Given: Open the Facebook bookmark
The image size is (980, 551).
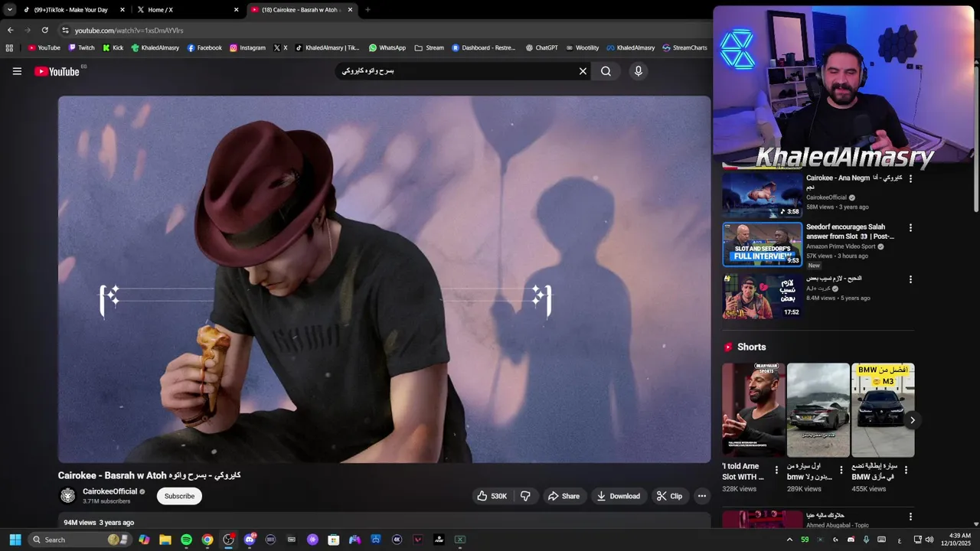Looking at the screenshot, I should pyautogui.click(x=204, y=47).
